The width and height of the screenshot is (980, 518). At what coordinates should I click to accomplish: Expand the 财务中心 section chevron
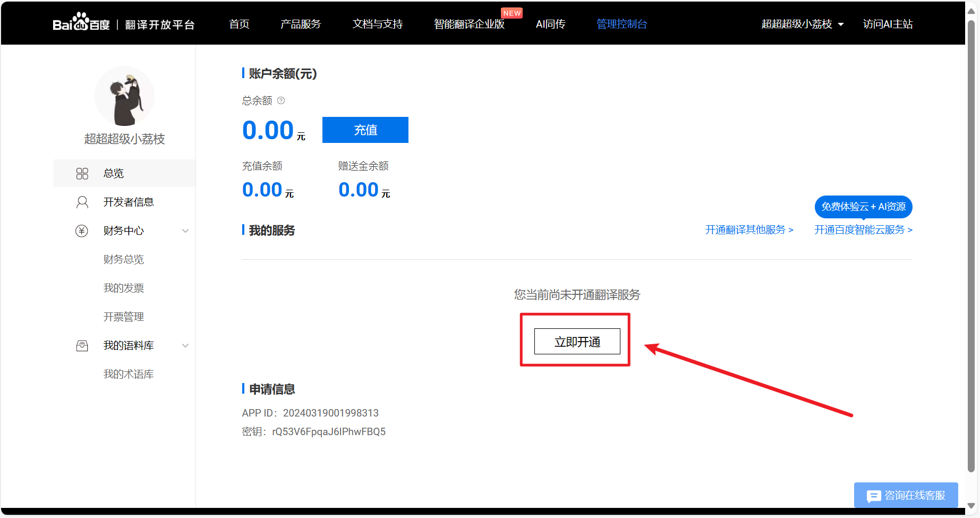click(185, 231)
